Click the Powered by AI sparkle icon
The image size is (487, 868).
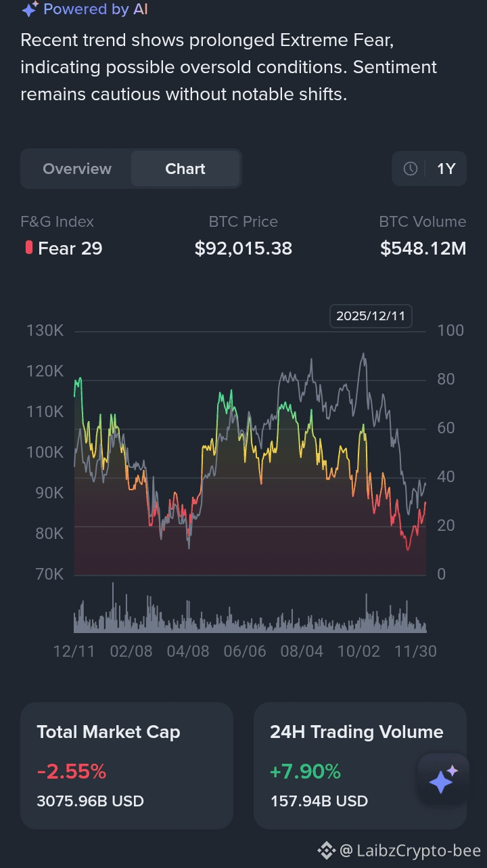pos(30,9)
